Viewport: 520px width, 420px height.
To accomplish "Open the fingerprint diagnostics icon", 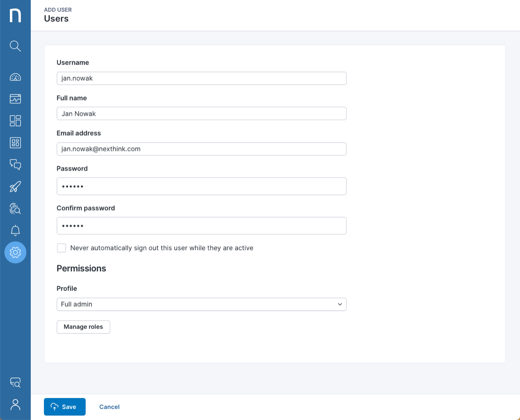I will tap(15, 208).
